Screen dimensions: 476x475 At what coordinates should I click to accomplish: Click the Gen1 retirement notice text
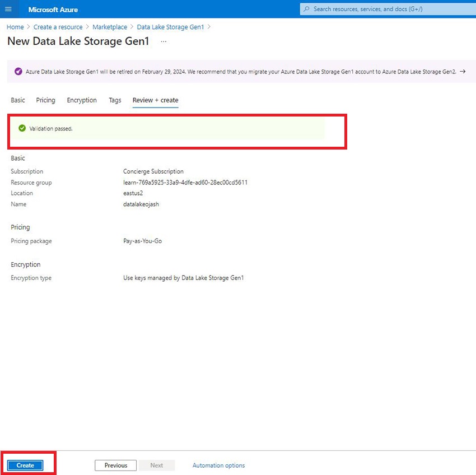tap(241, 72)
